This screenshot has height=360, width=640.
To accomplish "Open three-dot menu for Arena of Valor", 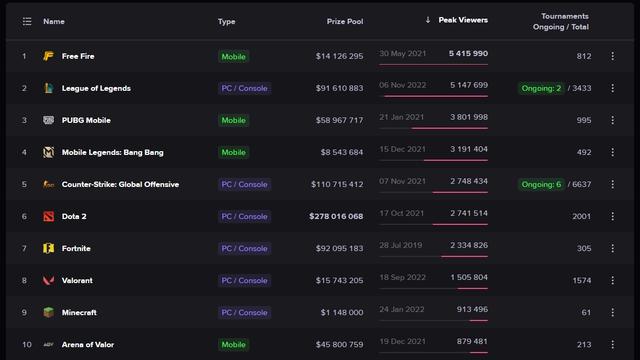I will coord(612,344).
